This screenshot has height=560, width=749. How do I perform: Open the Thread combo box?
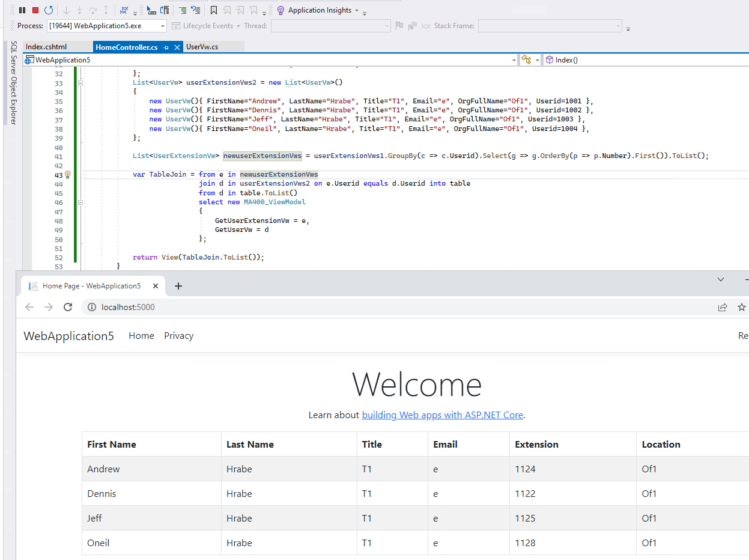point(331,26)
